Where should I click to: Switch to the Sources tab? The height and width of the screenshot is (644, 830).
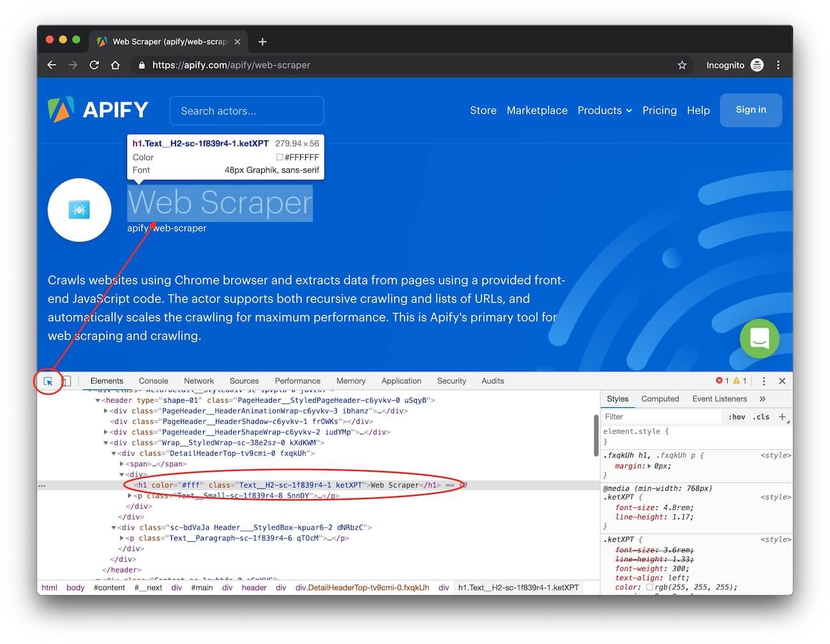[x=244, y=381]
